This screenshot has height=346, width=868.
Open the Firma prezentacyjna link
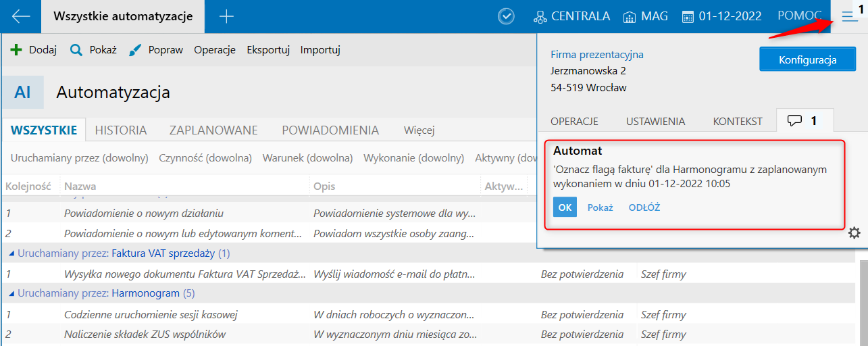pyautogui.click(x=596, y=55)
